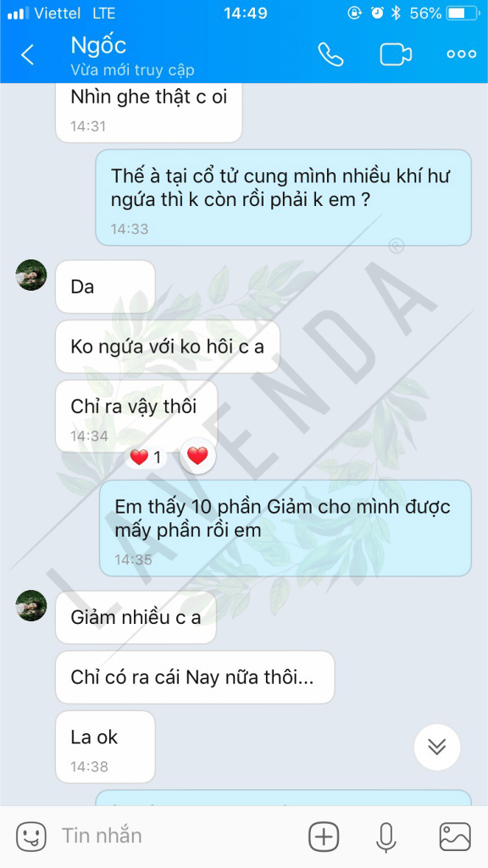This screenshot has width=488, height=868.
Task: Start a video call with Ngốc
Action: coord(396,54)
